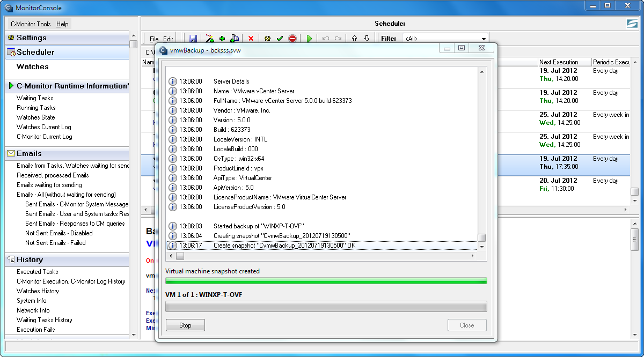Click the duplicate-task copy icon
This screenshot has height=357, width=644.
[235, 39]
